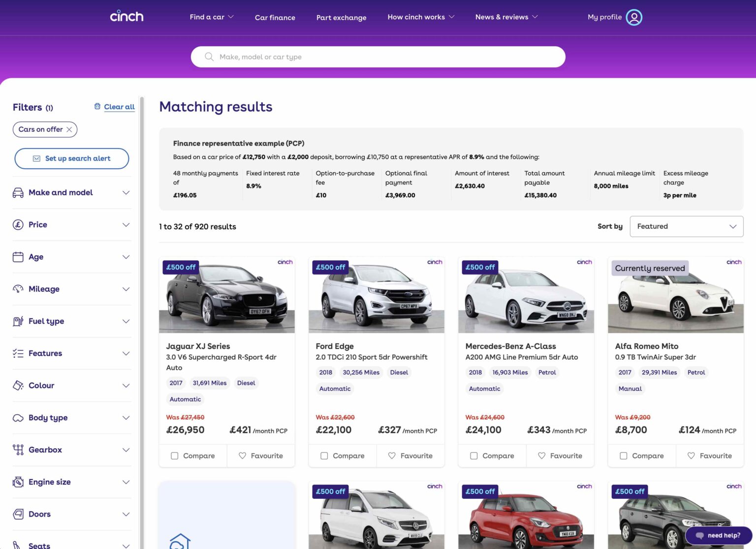Check Compare on the Mercedes-Benz A-Class
This screenshot has height=549, width=756.
[x=474, y=456]
